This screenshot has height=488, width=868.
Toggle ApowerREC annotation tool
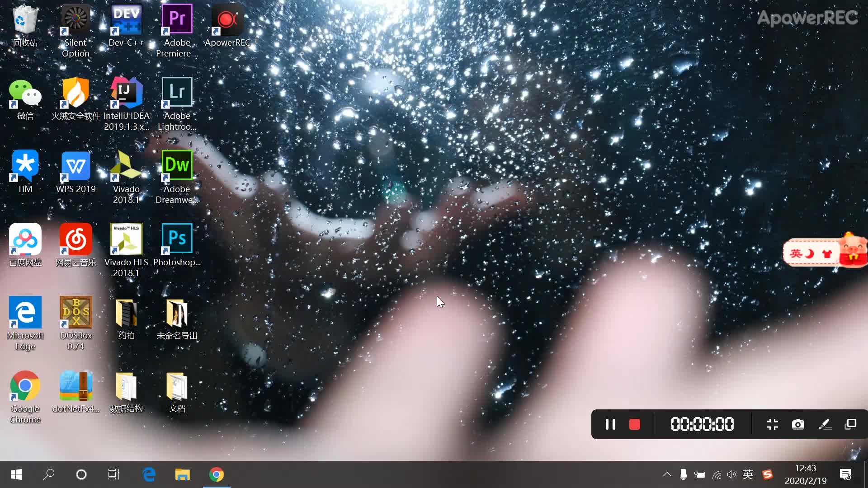pyautogui.click(x=825, y=424)
